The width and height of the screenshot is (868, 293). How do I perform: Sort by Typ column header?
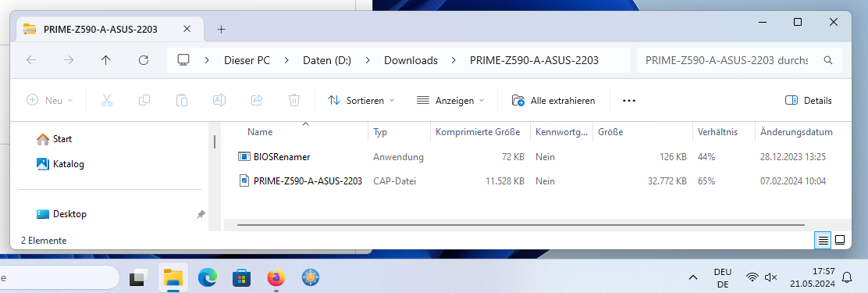point(380,132)
